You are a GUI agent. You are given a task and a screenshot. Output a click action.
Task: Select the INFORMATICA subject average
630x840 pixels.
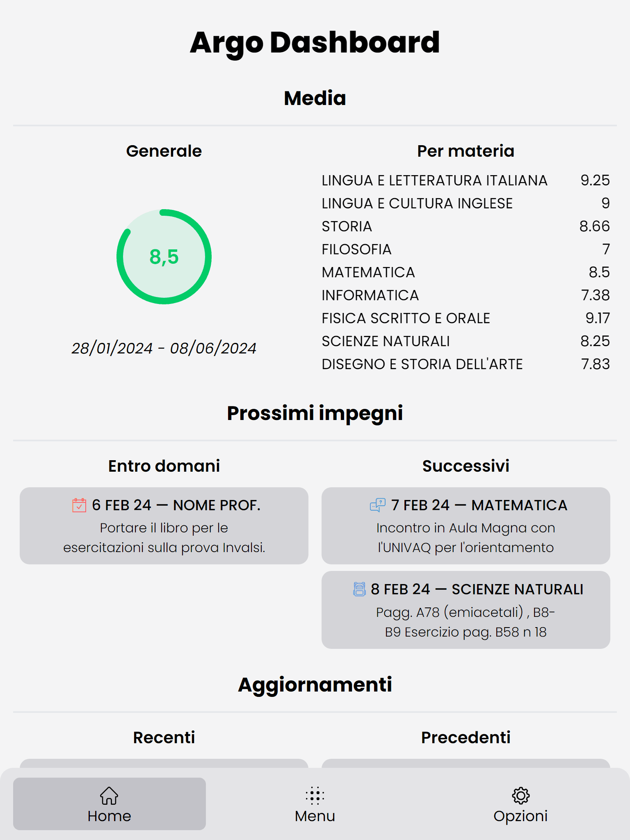(466, 295)
